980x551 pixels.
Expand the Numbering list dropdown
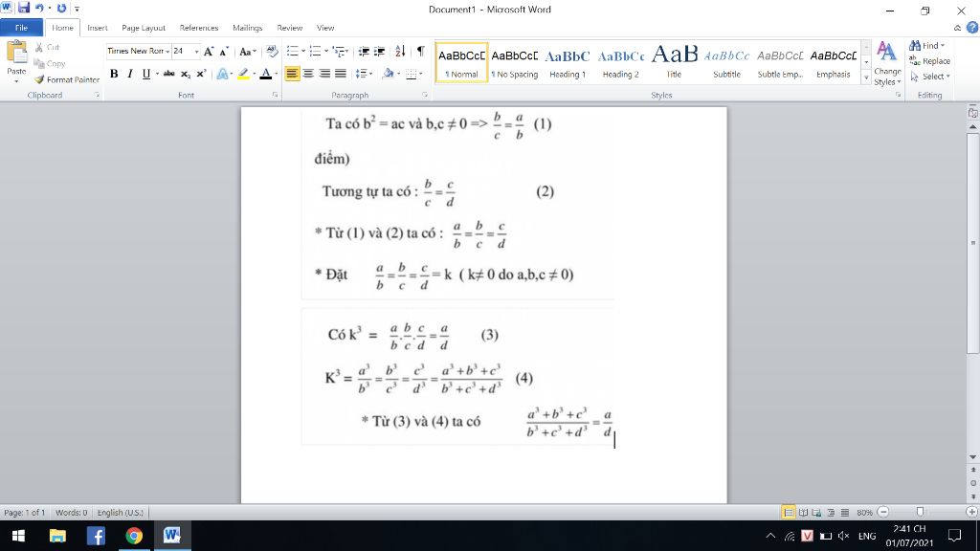pyautogui.click(x=326, y=52)
